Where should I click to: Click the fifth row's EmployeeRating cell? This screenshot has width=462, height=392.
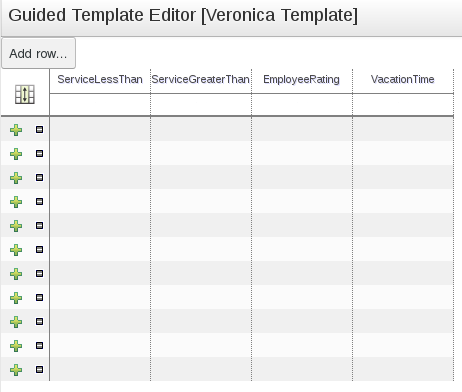click(302, 225)
